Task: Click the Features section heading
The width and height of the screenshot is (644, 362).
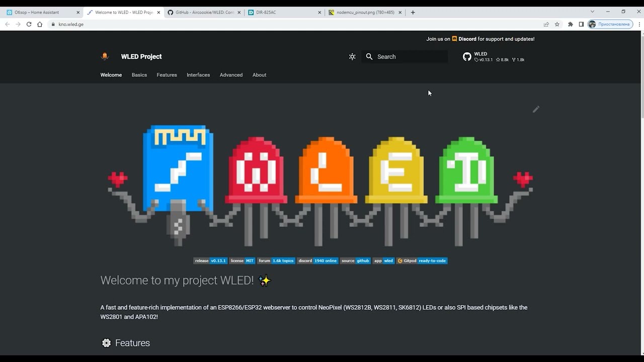Action: click(x=125, y=343)
